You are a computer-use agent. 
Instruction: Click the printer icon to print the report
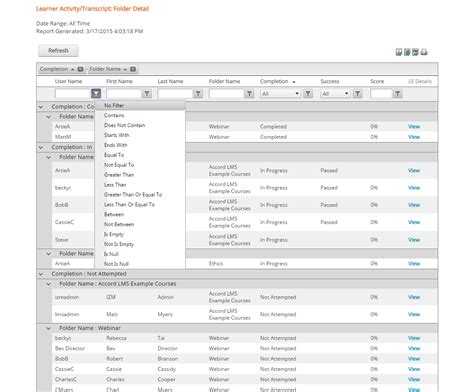coord(424,52)
